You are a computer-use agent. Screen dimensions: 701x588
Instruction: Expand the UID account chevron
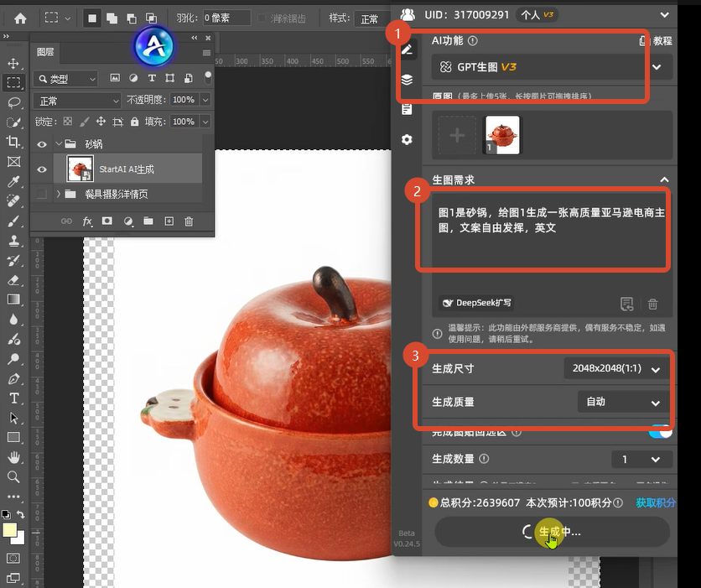coord(664,15)
